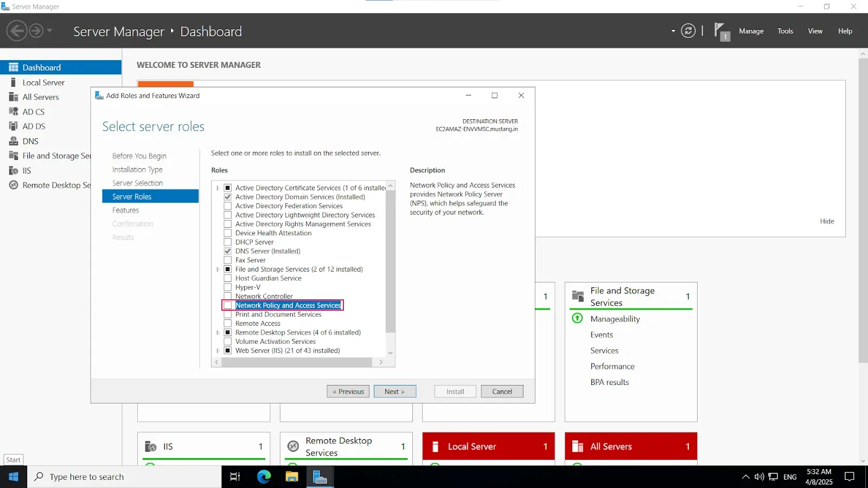
Task: Click the Refresh icon in the header
Action: pos(688,31)
